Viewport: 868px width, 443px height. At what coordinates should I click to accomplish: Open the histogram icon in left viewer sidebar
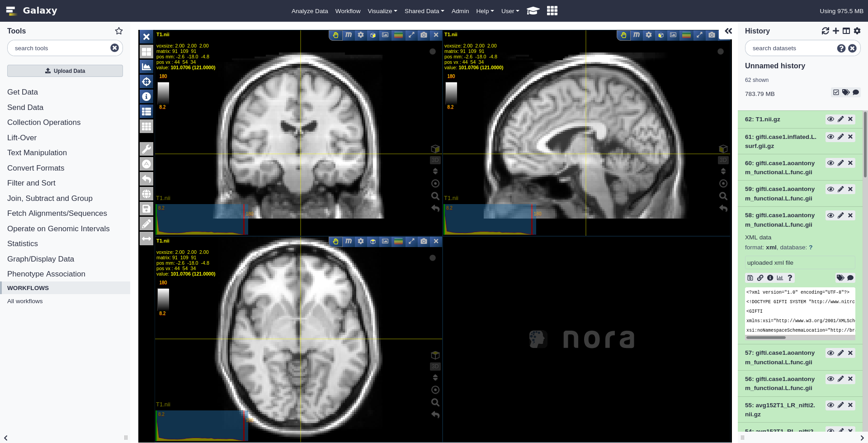(146, 66)
